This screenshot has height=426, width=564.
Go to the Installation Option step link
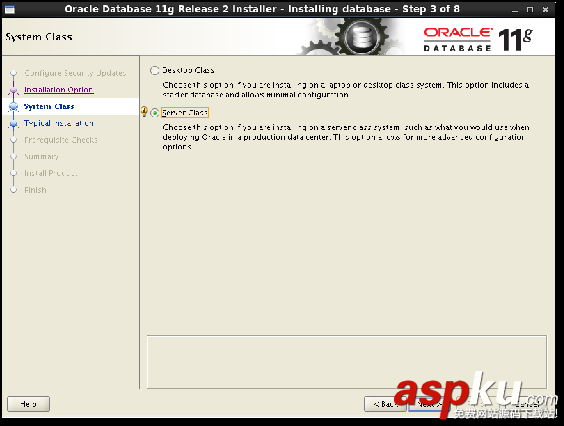click(x=59, y=90)
